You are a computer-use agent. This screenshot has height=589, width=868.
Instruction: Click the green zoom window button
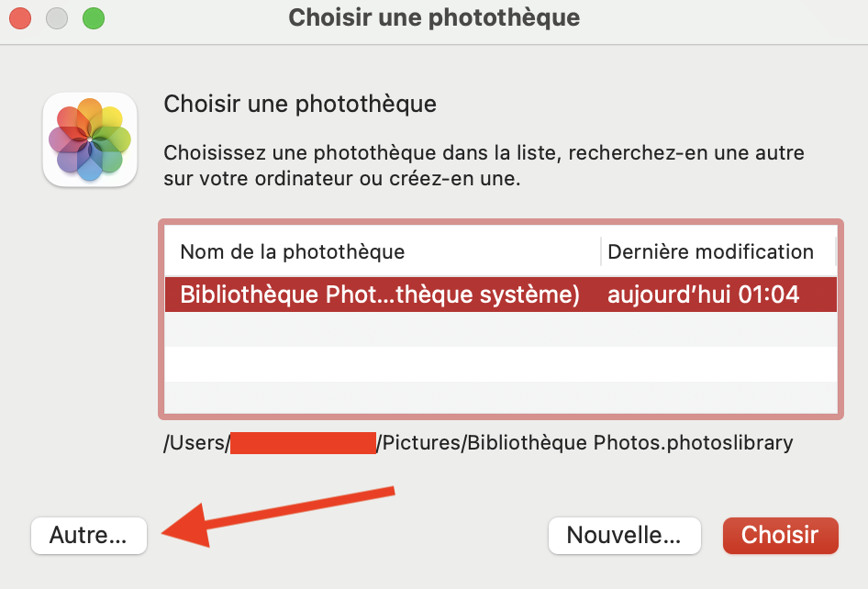point(93,17)
